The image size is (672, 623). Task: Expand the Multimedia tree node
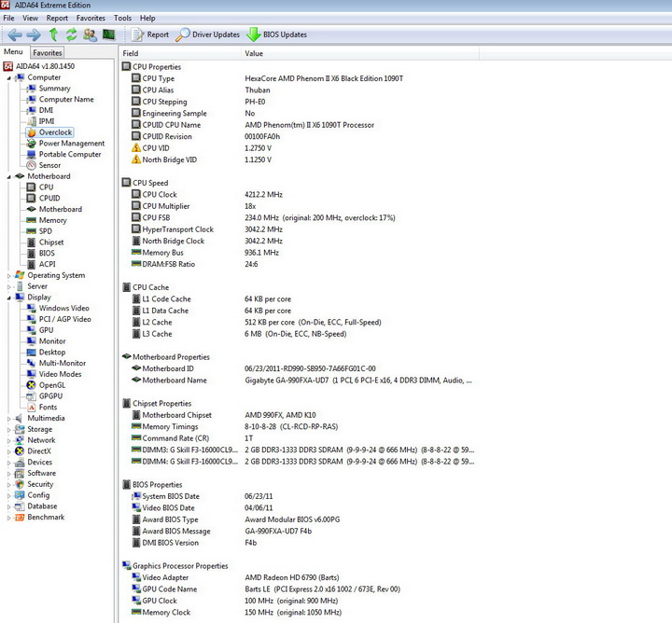[8, 419]
